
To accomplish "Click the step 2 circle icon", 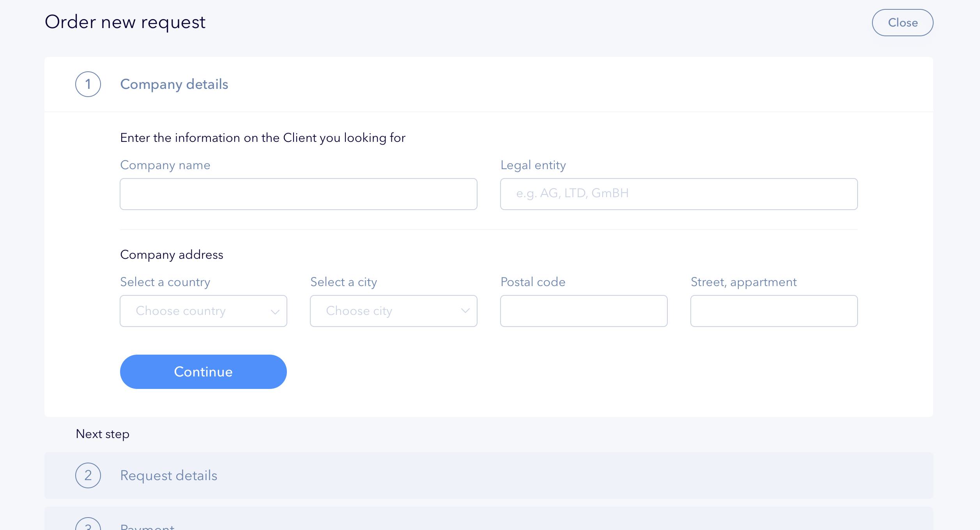I will [x=88, y=475].
